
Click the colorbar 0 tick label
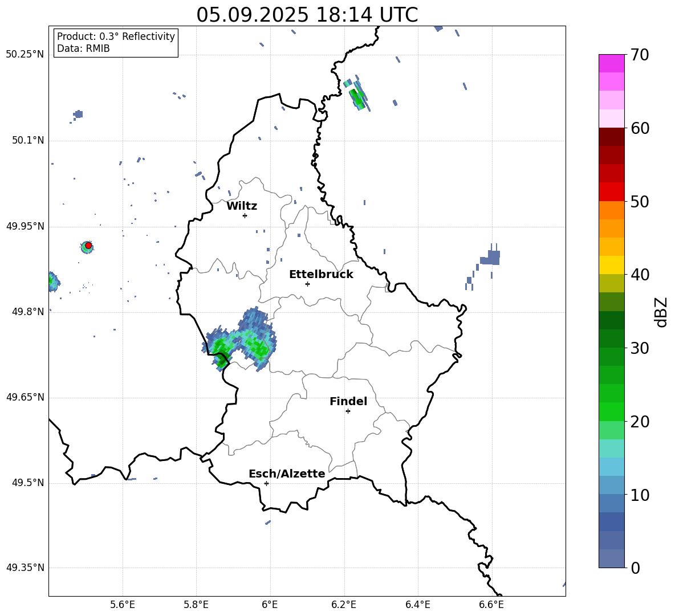coord(635,568)
